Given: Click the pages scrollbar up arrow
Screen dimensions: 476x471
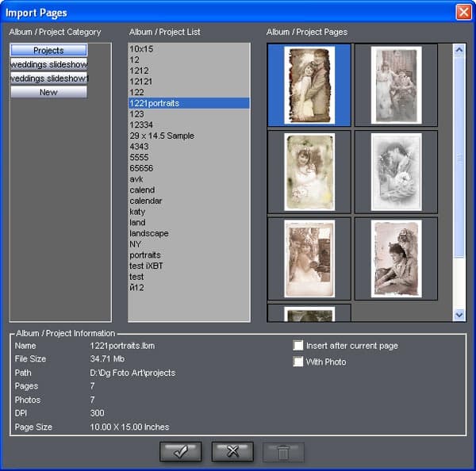Looking at the screenshot, I should pos(459,50).
